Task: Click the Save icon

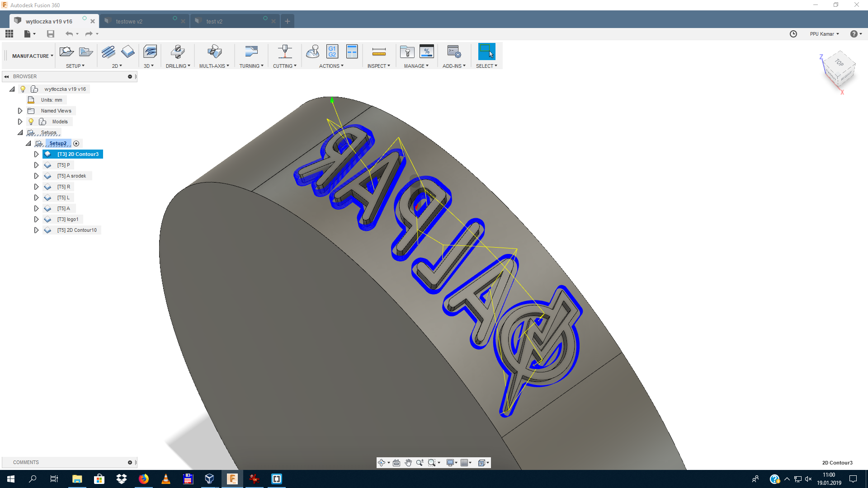Action: coord(51,34)
